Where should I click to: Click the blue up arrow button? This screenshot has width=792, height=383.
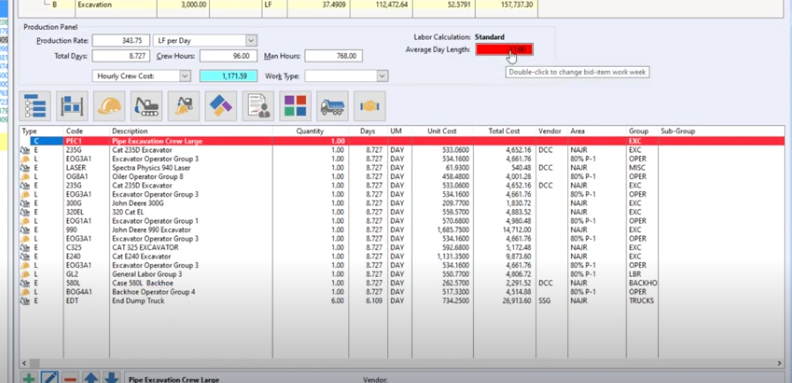tap(91, 378)
